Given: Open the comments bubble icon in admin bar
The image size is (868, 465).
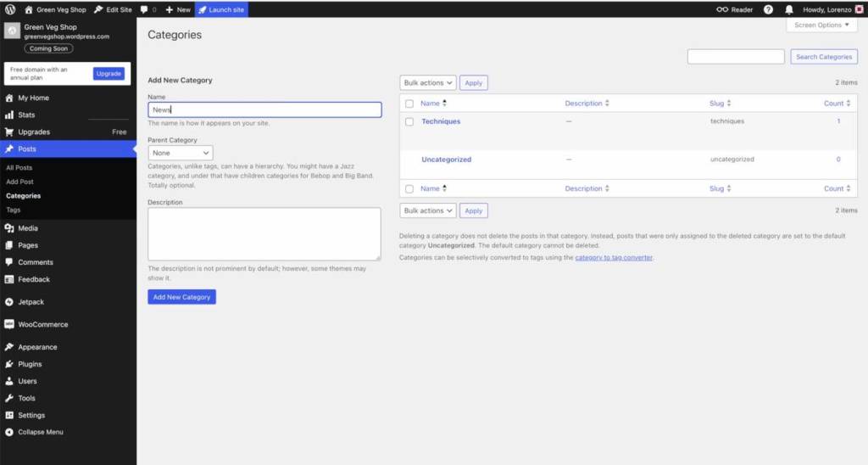Looking at the screenshot, I should [146, 9].
